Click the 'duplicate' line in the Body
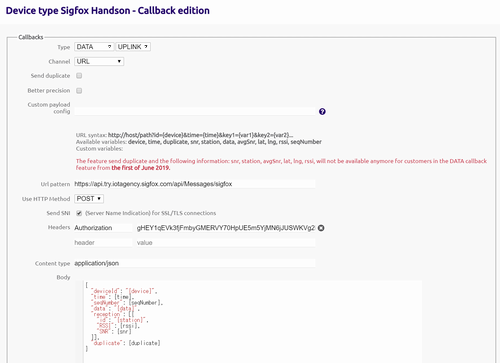The height and width of the screenshot is (363, 500). tap(126, 343)
